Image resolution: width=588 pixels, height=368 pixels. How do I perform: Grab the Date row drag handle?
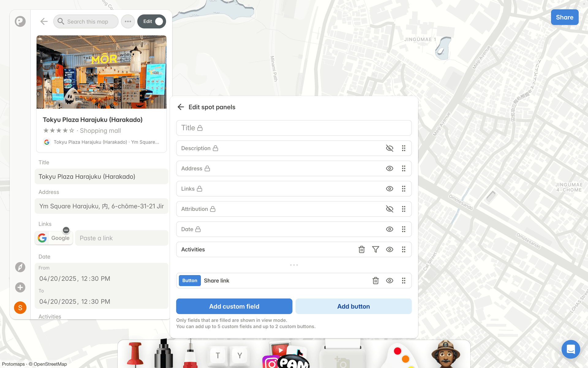click(404, 229)
